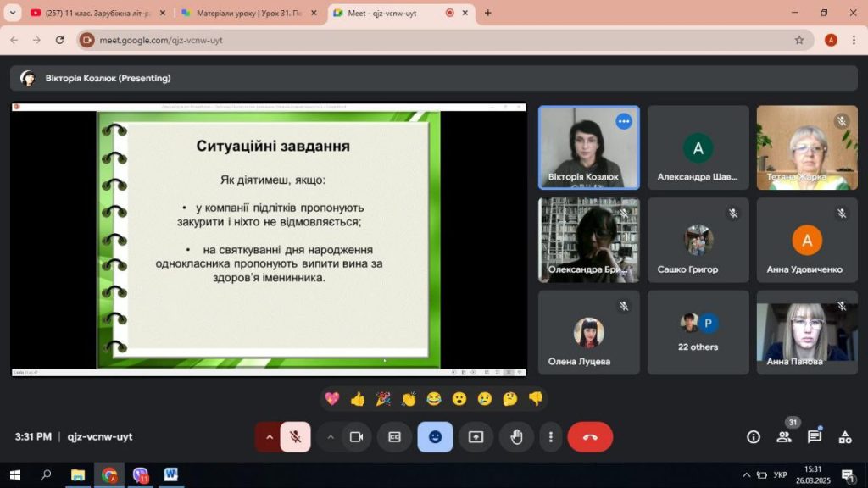Switch to Матеріали уроку tab
Screen dimensions: 868x488
248,13
